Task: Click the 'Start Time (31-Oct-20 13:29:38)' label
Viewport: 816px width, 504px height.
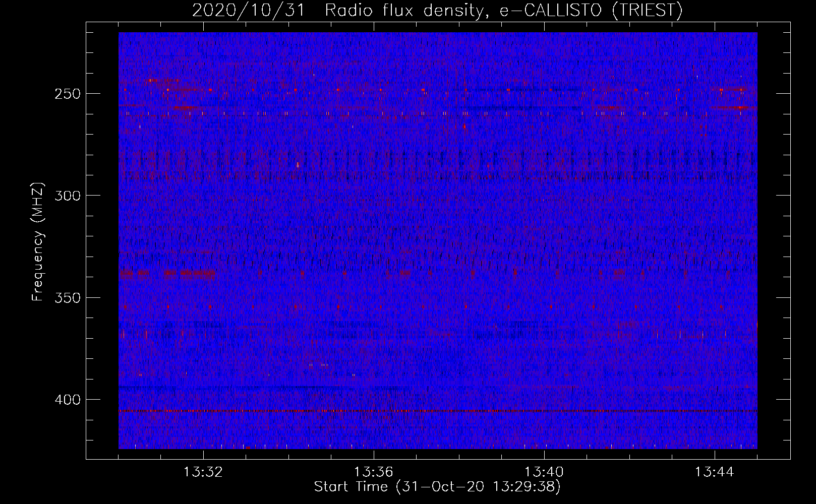Action: [x=437, y=487]
